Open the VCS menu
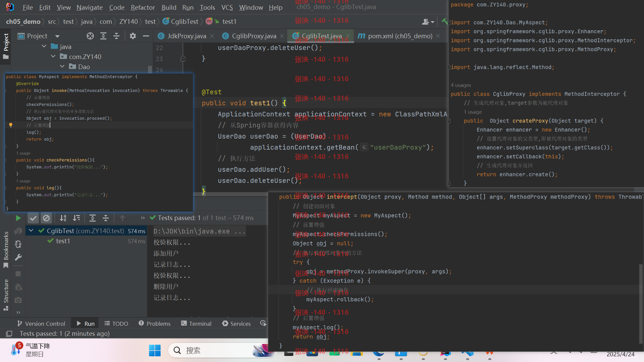 (x=227, y=7)
